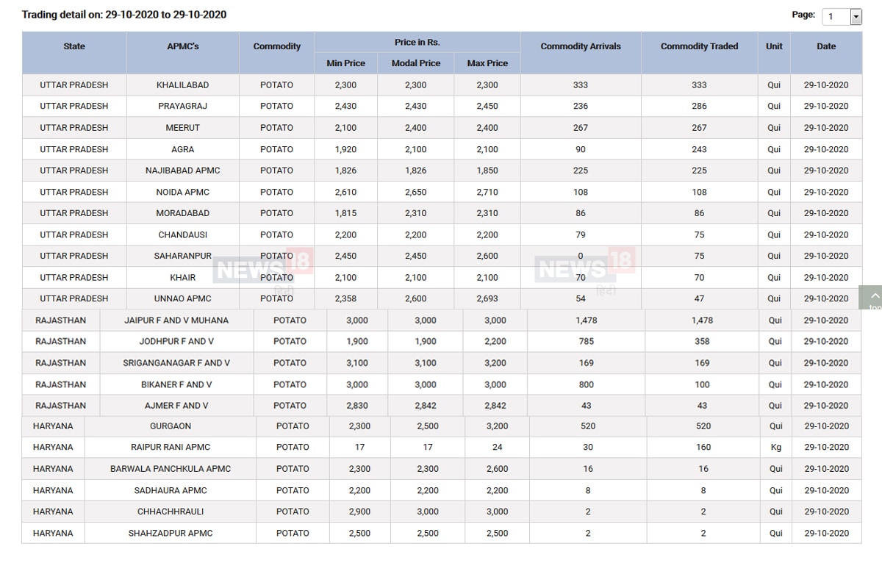
Task: Click the APMC's column header
Action: point(183,53)
